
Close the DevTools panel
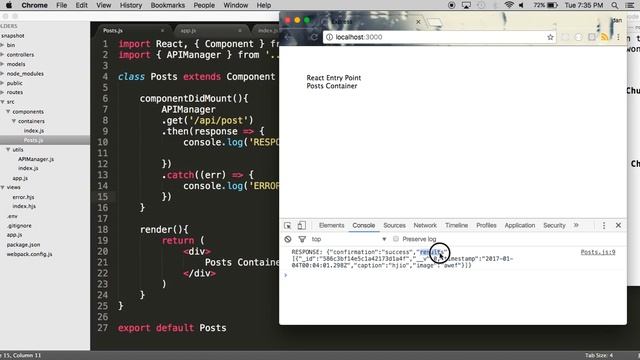pyautogui.click(x=618, y=225)
